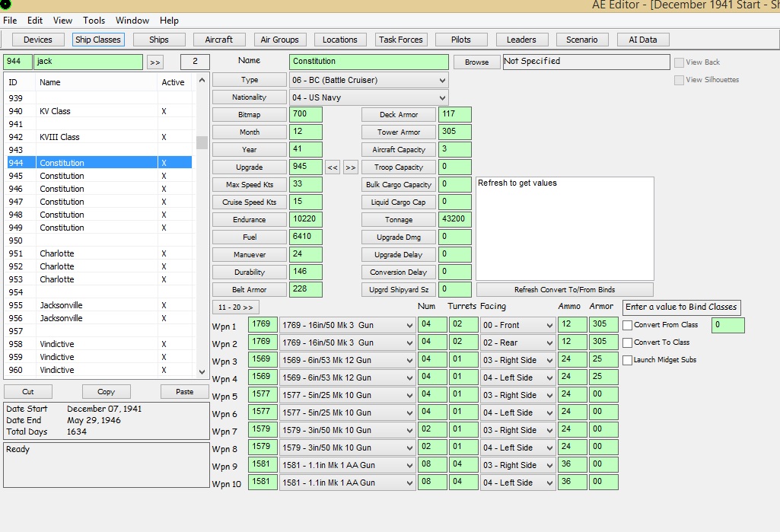Click class list scroll up arrow
The image size is (780, 532).
[x=202, y=80]
